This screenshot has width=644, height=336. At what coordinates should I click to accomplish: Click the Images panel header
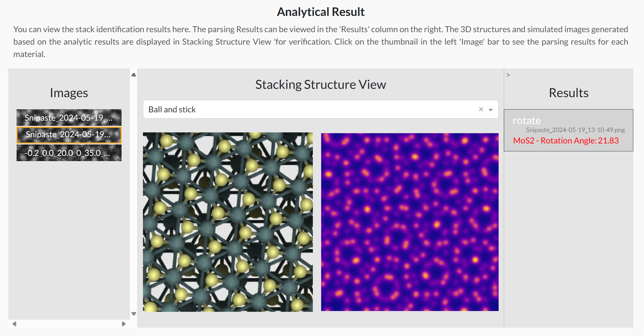69,93
